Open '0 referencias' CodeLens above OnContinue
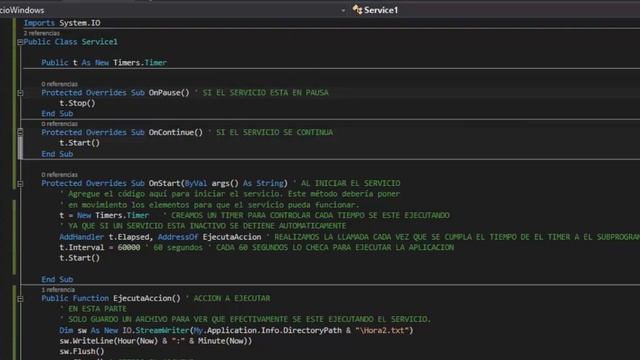This screenshot has width=640, height=360. tap(59, 124)
